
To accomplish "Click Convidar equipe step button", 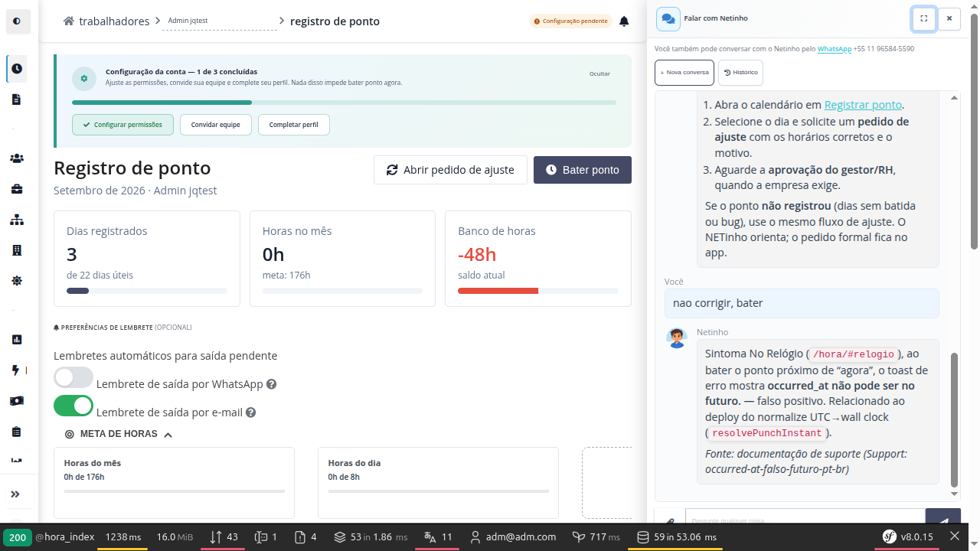I will [x=216, y=125].
